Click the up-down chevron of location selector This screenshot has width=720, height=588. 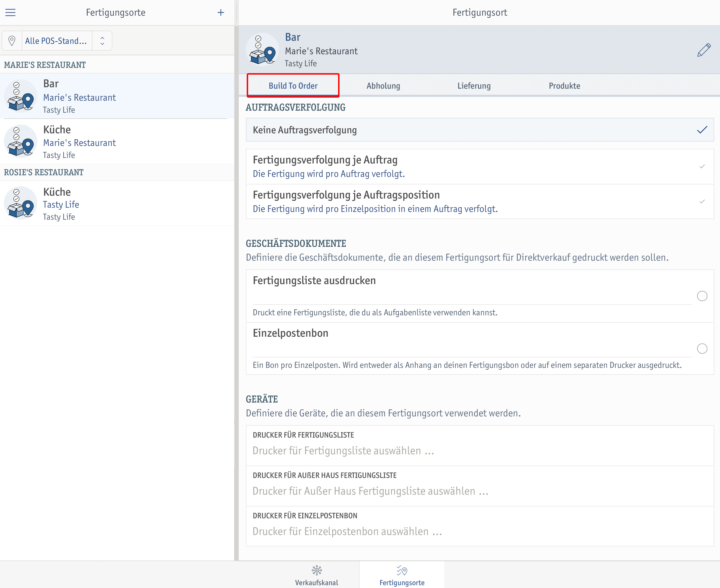tap(102, 41)
